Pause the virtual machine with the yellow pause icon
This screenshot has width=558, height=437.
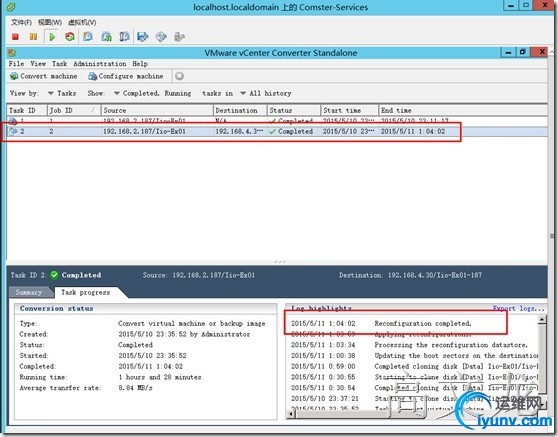33,37
